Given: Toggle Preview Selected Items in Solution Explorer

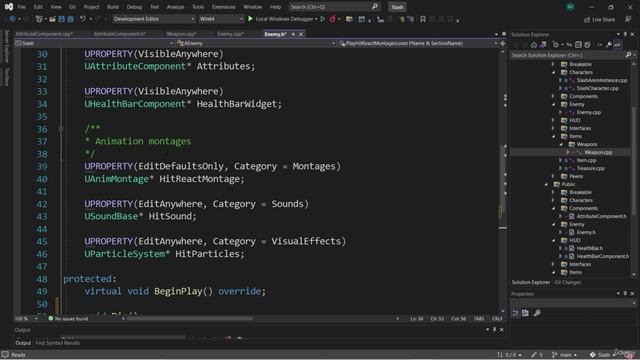Looking at the screenshot, I should [x=618, y=45].
